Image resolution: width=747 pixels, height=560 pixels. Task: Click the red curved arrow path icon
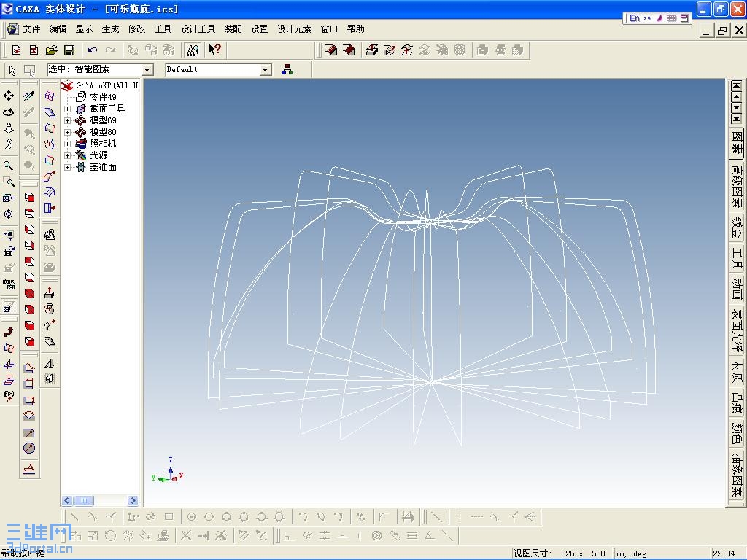tap(9, 332)
